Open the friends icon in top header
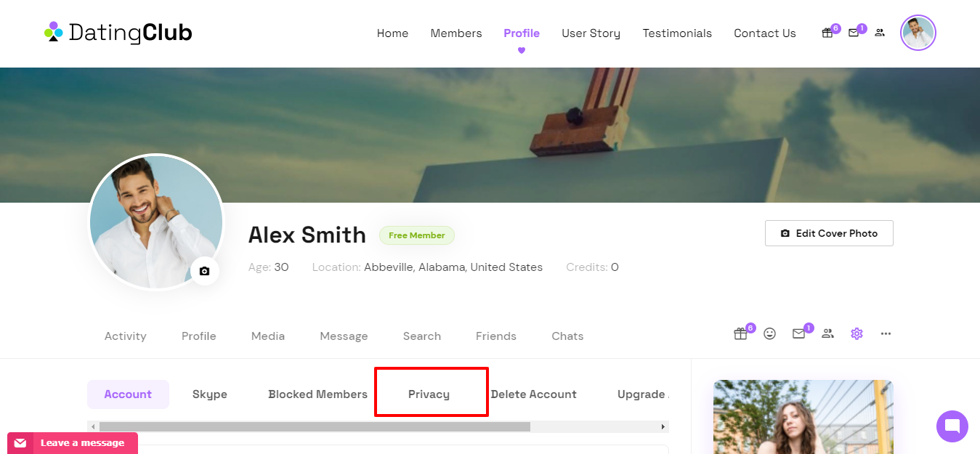Screen dimensions: 980x454 880,33
